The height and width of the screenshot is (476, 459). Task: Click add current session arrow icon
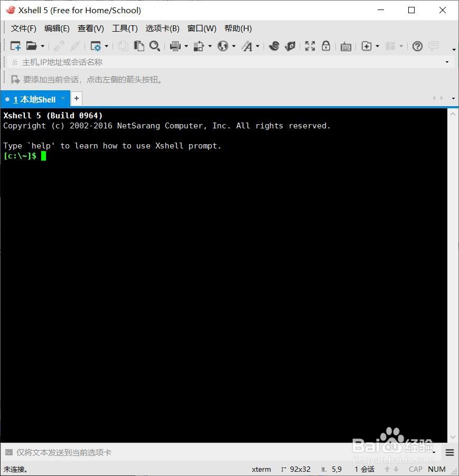pyautogui.click(x=15, y=80)
